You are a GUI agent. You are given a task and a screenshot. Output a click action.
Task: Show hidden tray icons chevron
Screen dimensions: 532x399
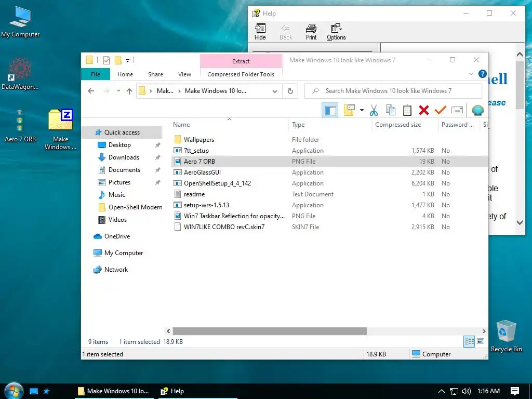click(442, 391)
